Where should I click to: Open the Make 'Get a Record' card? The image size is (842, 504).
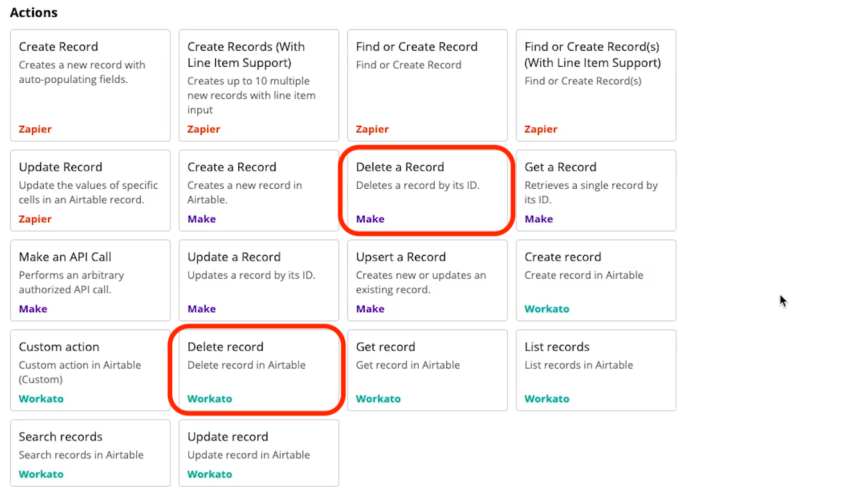click(x=595, y=190)
